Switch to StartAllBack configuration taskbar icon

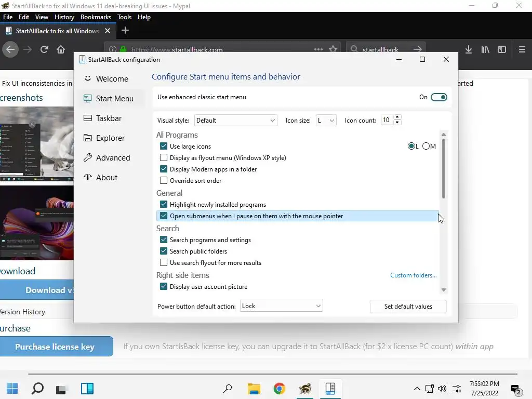coord(330,389)
